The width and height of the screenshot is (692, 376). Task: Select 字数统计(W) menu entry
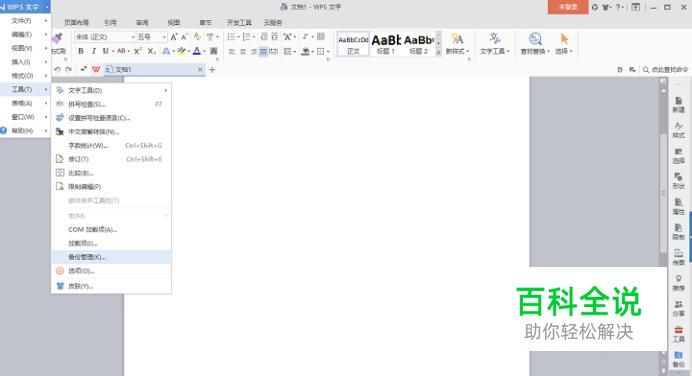(x=111, y=145)
